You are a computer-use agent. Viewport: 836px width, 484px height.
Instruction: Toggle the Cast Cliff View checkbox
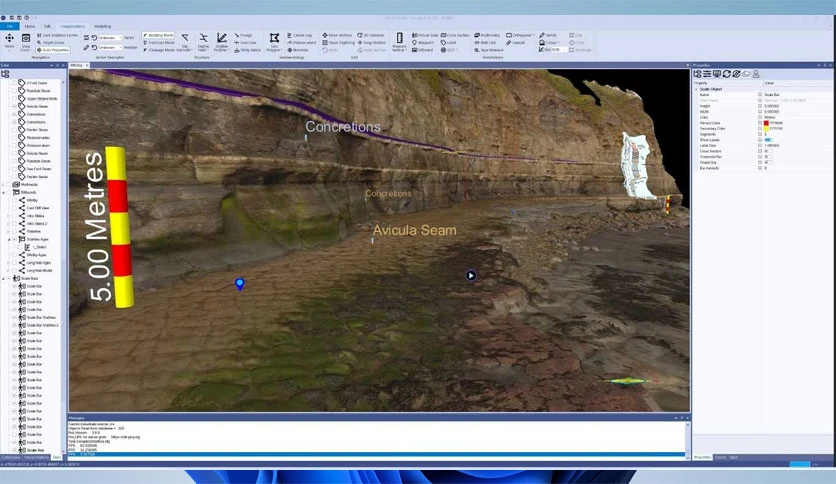[14, 208]
